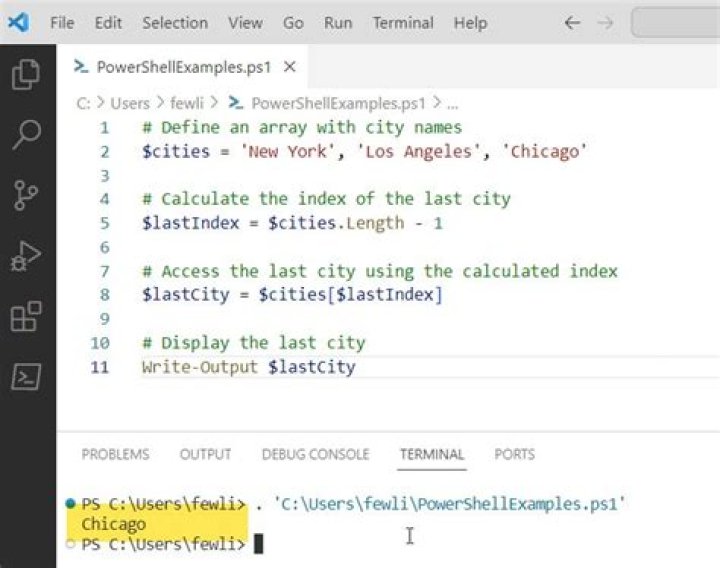The width and height of the screenshot is (720, 568).
Task: Open the View menu
Action: pos(245,22)
